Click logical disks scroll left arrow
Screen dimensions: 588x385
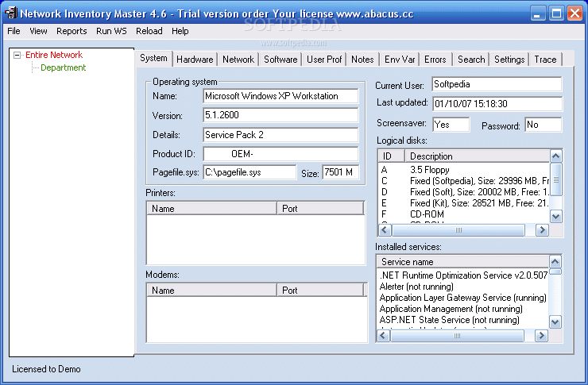click(385, 230)
